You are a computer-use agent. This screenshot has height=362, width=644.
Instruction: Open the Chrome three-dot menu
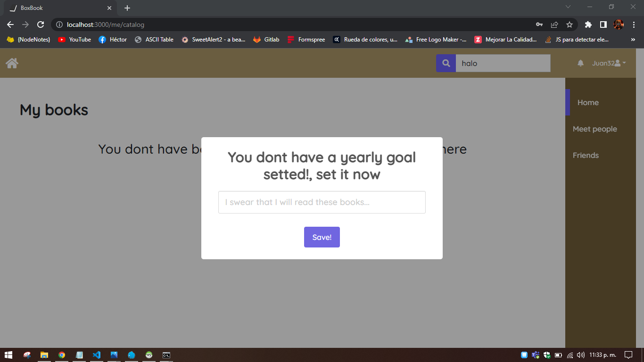(634, 25)
